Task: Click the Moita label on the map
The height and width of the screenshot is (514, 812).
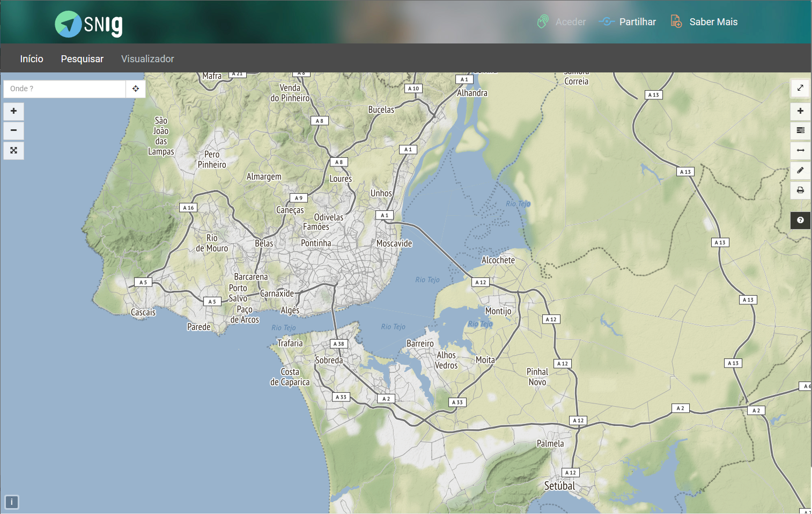Action: tap(485, 360)
